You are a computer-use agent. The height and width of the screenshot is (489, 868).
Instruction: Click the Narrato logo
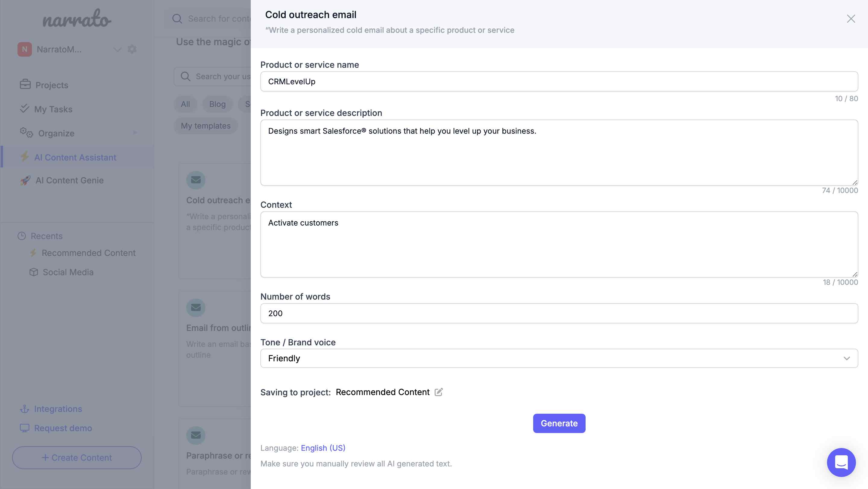click(x=77, y=18)
